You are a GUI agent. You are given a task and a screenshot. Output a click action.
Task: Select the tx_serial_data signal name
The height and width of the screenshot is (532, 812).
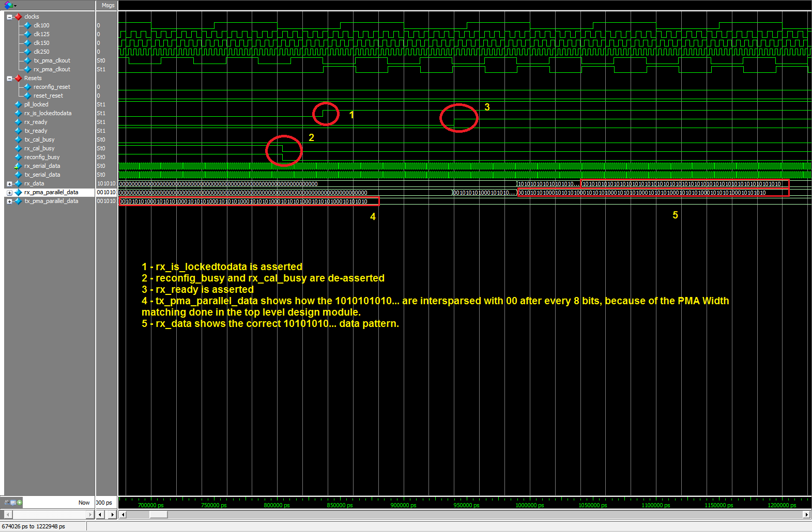pyautogui.click(x=42, y=175)
